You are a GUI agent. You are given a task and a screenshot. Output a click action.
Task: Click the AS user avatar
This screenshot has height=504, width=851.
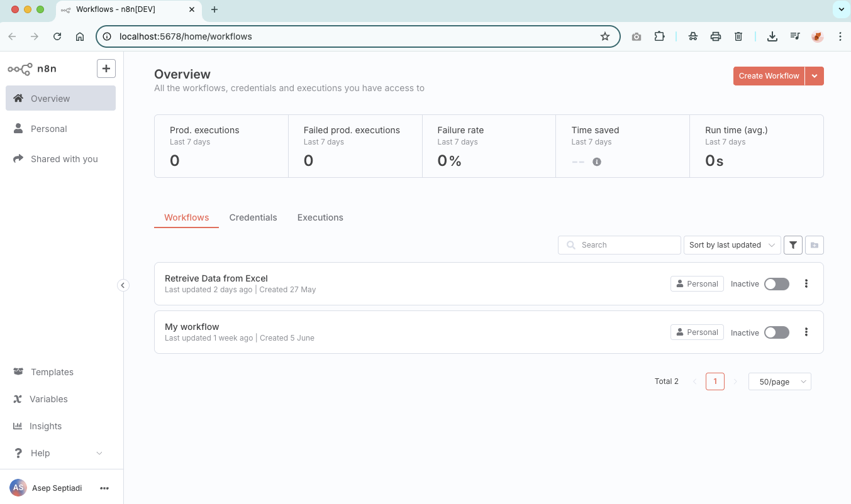click(18, 488)
